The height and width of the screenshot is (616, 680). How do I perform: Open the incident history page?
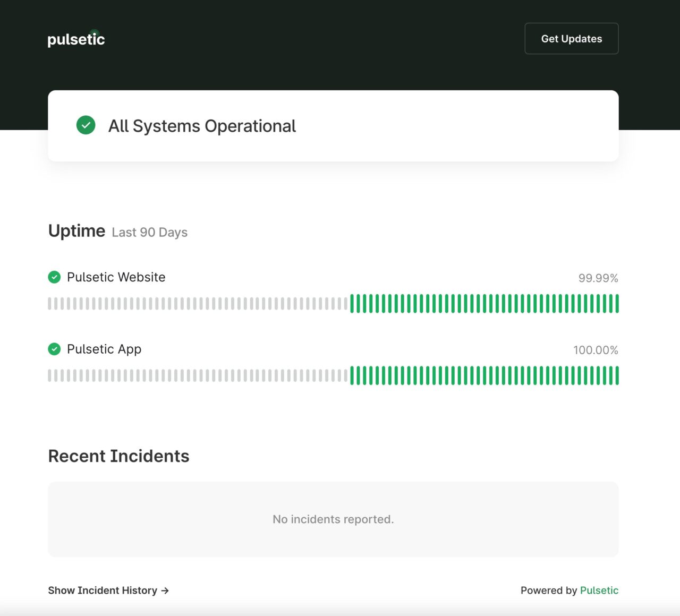click(x=102, y=591)
